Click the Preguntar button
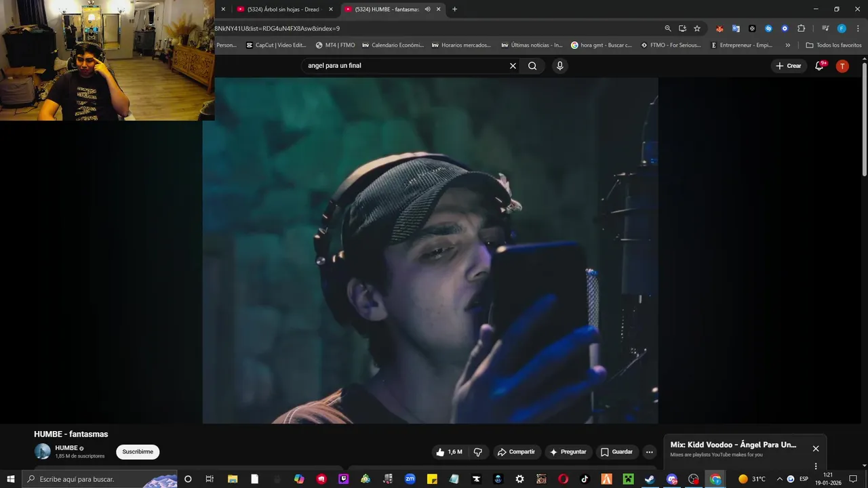Viewport: 868px width, 488px height. click(x=568, y=452)
